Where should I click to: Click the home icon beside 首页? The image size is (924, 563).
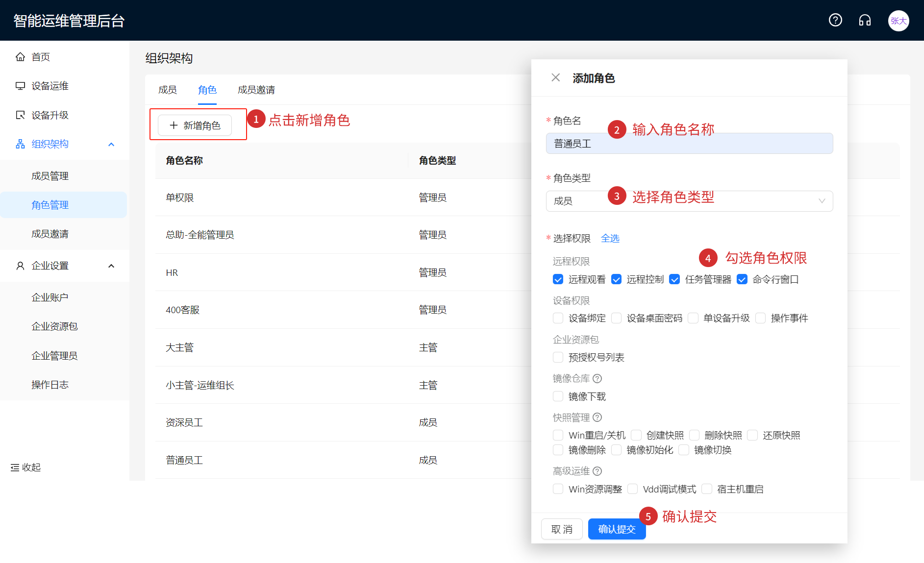[x=20, y=57]
